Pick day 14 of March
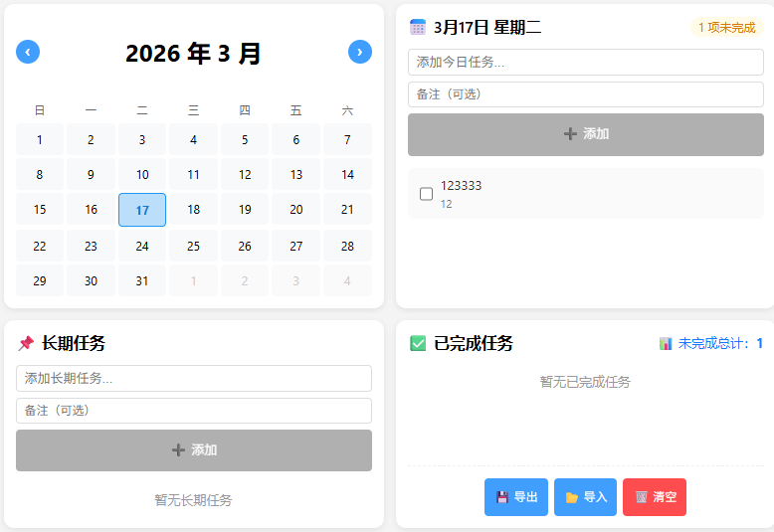The height and width of the screenshot is (532, 774). tap(347, 175)
